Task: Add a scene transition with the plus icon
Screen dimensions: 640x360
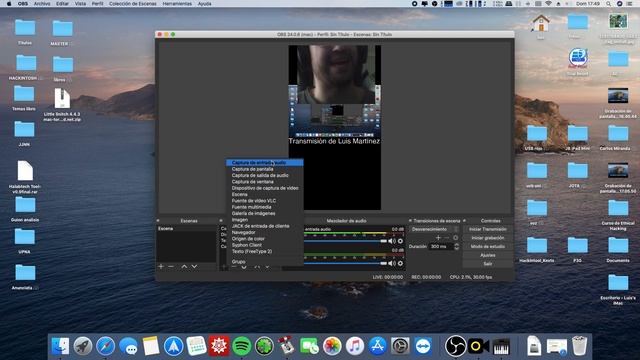Action: coord(438,238)
